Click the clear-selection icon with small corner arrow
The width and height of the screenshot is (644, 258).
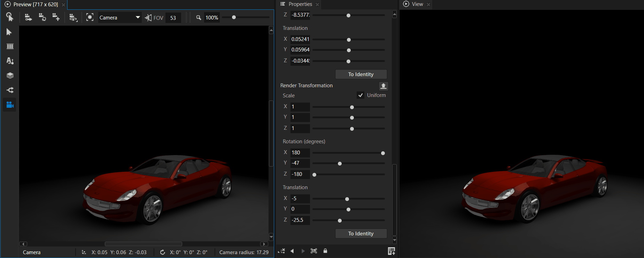click(x=281, y=251)
